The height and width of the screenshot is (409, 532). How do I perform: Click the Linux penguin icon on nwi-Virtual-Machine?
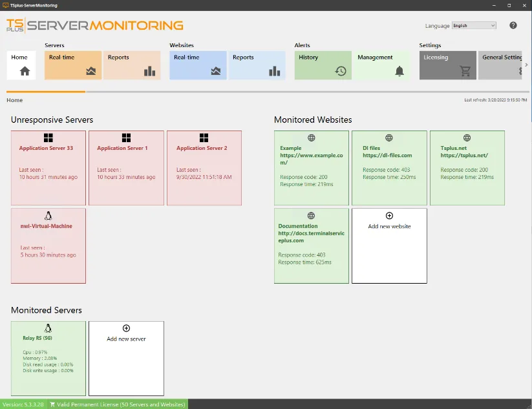48,215
